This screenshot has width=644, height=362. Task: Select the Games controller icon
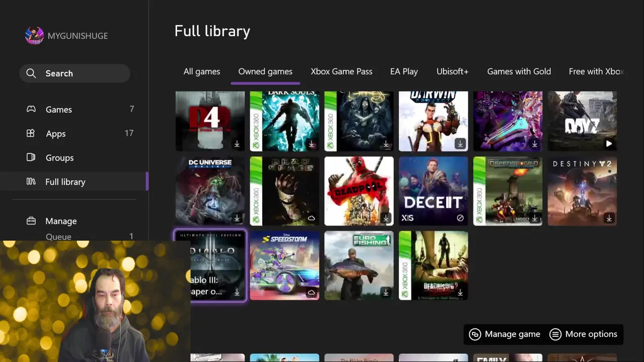31,109
